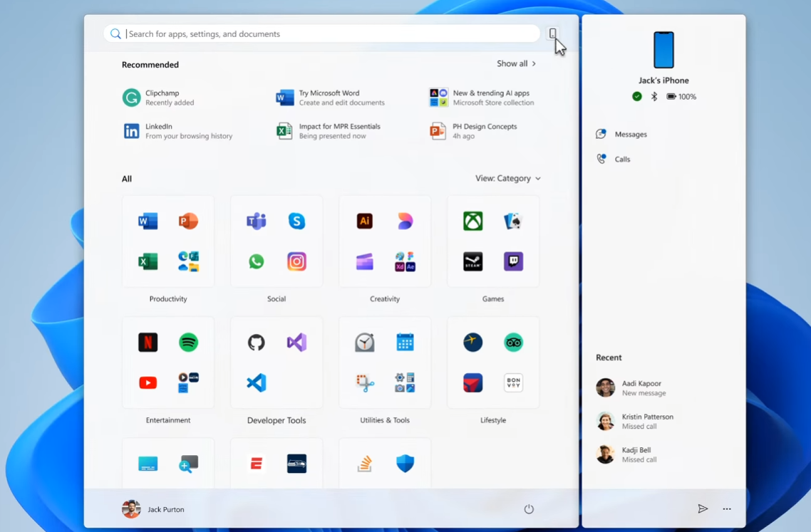Screen dimensions: 811x532
Task: Open Microsoft Teams in the Social group
Action: coord(256,221)
